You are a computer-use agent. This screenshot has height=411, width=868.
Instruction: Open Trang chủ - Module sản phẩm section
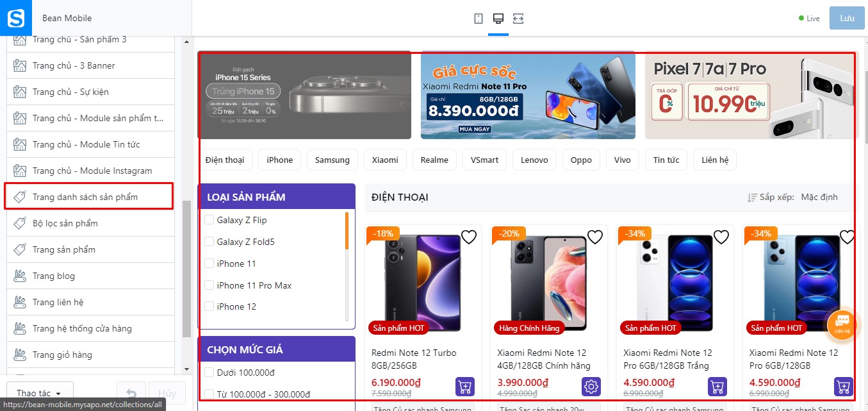coord(90,118)
